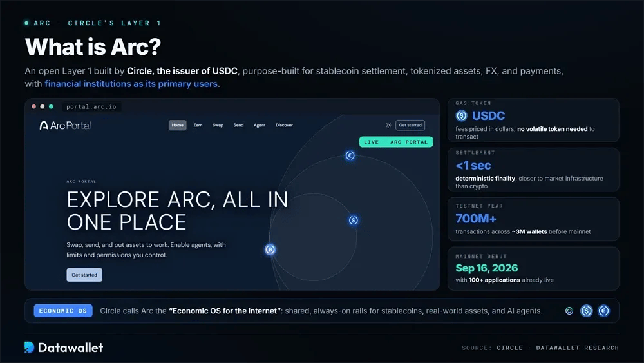644x363 pixels.
Task: Click the yellow window dot of browser mockup
Action: pyautogui.click(x=43, y=106)
